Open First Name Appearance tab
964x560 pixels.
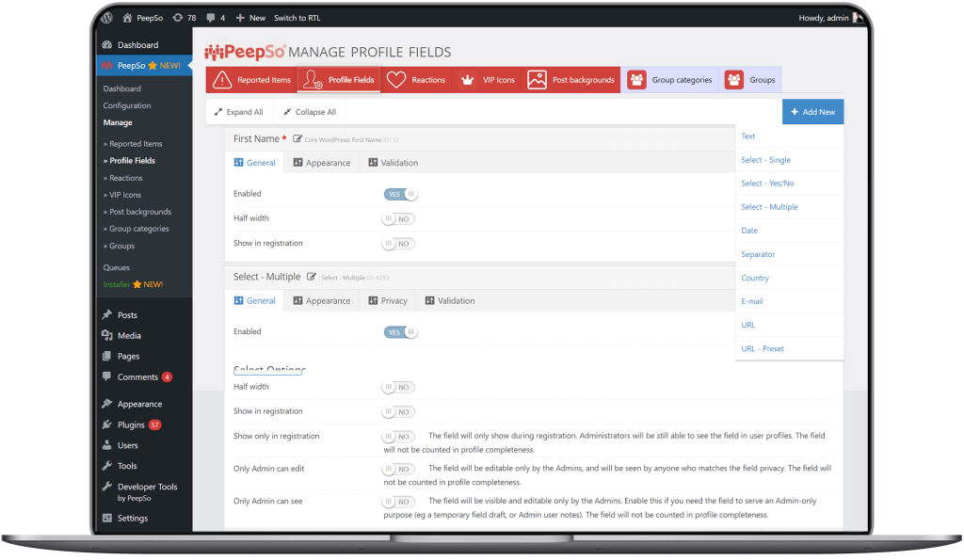pos(322,163)
